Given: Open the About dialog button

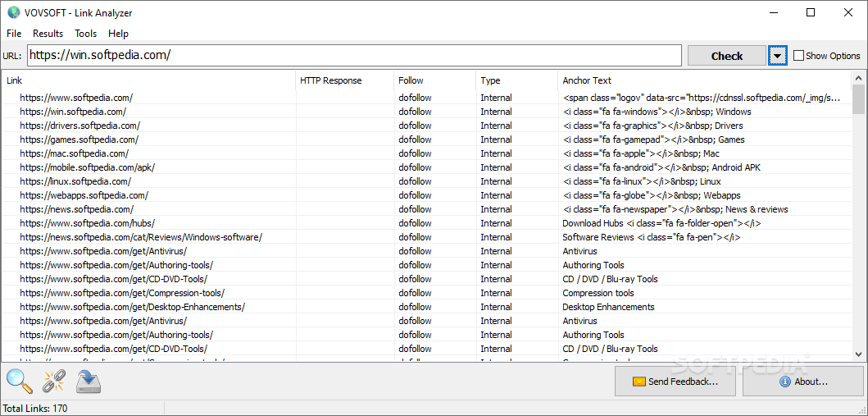Looking at the screenshot, I should coord(802,381).
